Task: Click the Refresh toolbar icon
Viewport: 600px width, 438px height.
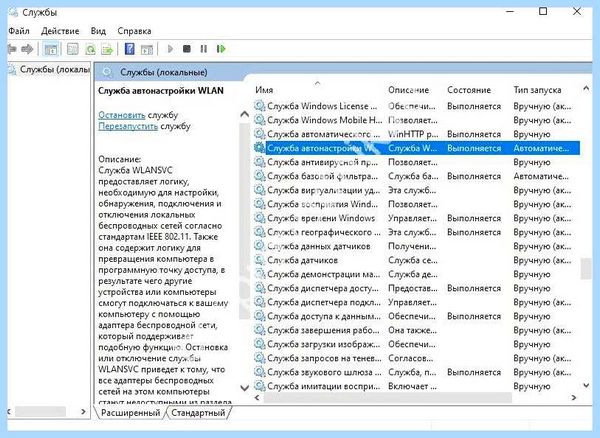Action: tap(90, 49)
